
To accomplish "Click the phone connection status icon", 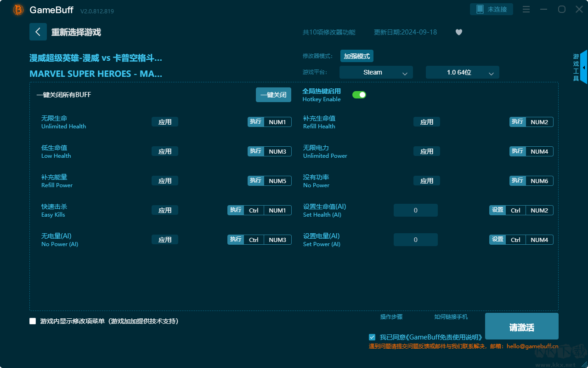I will (480, 9).
